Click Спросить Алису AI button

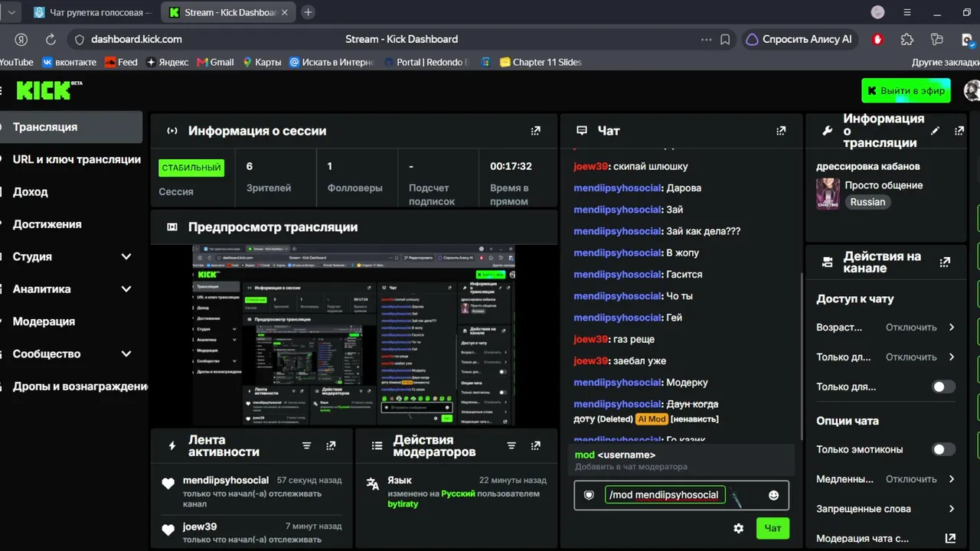pyautogui.click(x=799, y=39)
